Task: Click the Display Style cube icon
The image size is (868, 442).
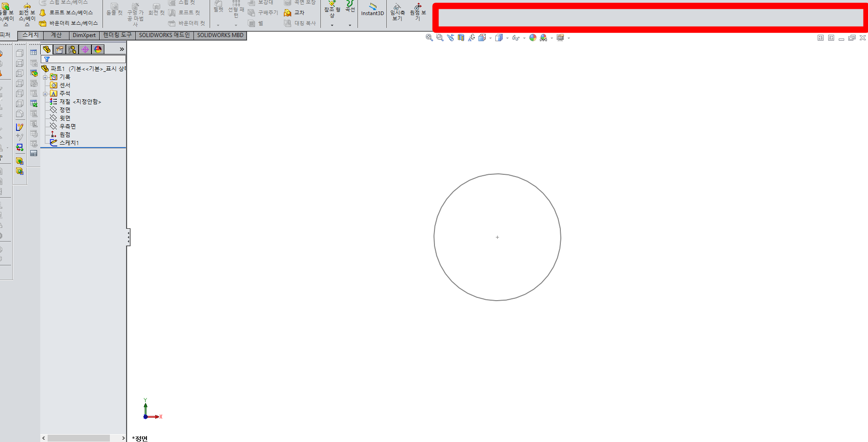Action: pyautogui.click(x=499, y=38)
